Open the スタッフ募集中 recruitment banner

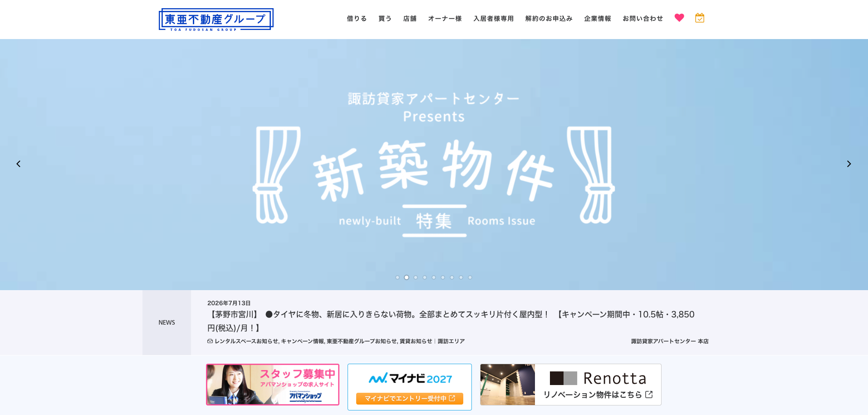[273, 385]
